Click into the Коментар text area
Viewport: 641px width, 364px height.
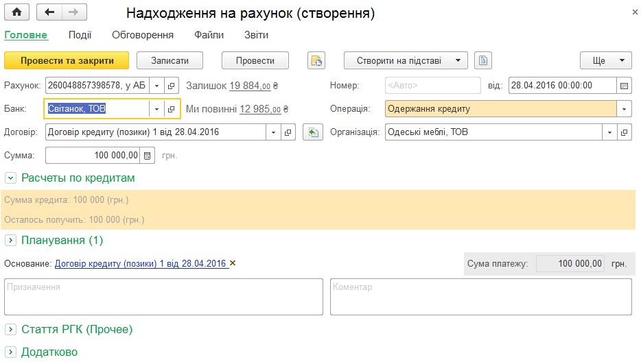tap(480, 297)
